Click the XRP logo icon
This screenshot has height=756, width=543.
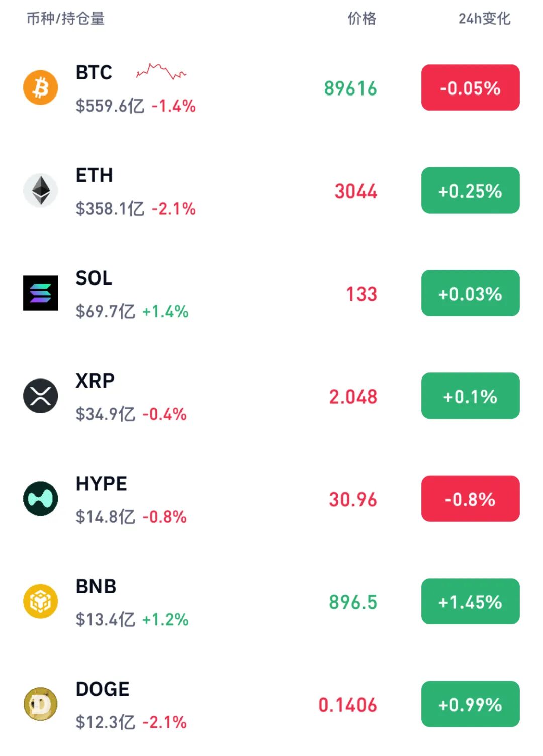click(x=41, y=396)
